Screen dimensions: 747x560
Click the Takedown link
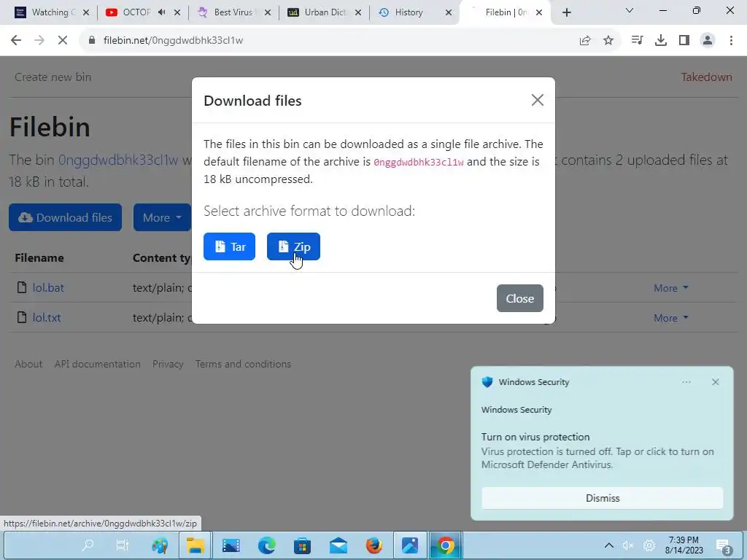tap(706, 77)
